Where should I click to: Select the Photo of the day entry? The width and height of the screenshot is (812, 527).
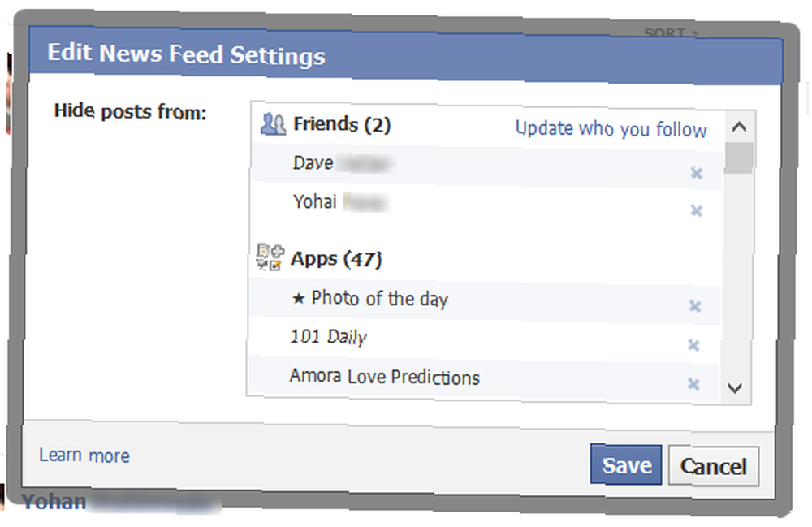click(x=485, y=301)
